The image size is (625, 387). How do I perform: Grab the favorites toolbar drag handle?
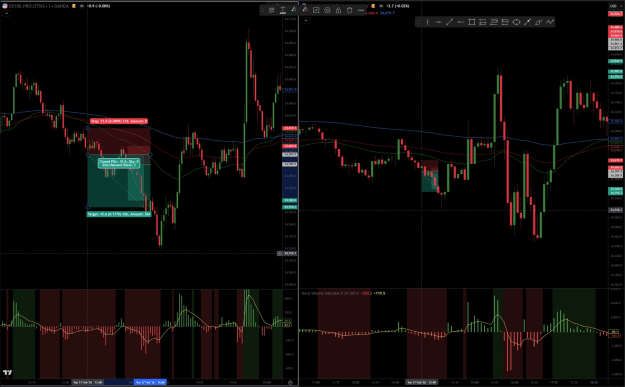[x=419, y=22]
